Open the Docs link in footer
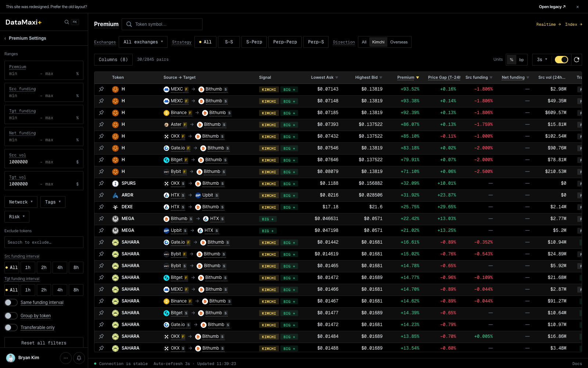This screenshot has width=588, height=368. pyautogui.click(x=577, y=364)
